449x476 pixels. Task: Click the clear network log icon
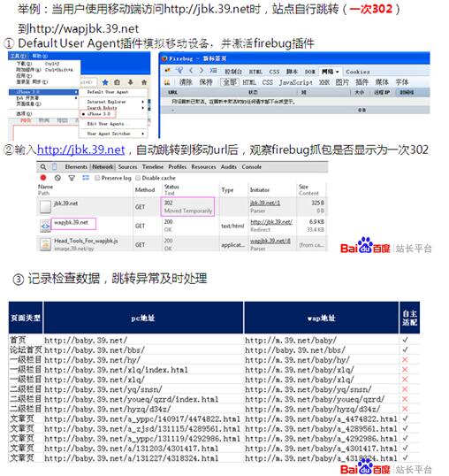coord(57,178)
